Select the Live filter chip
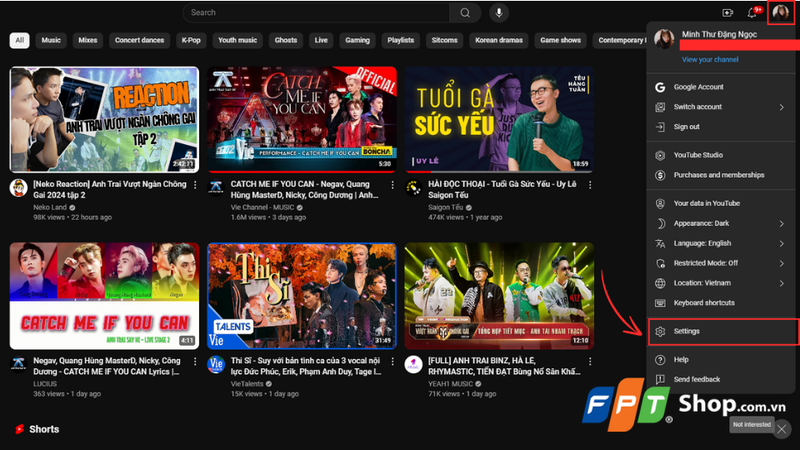The width and height of the screenshot is (800, 450). pos(321,40)
